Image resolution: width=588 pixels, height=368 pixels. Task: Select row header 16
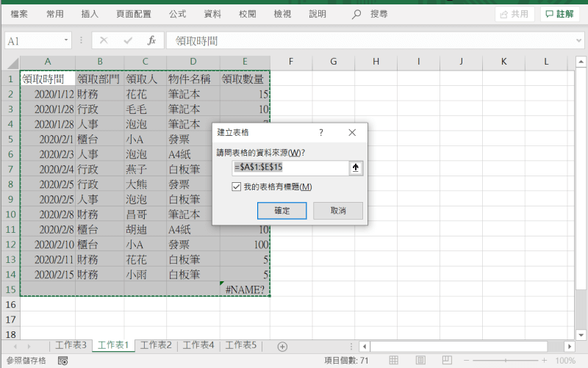[x=10, y=305]
